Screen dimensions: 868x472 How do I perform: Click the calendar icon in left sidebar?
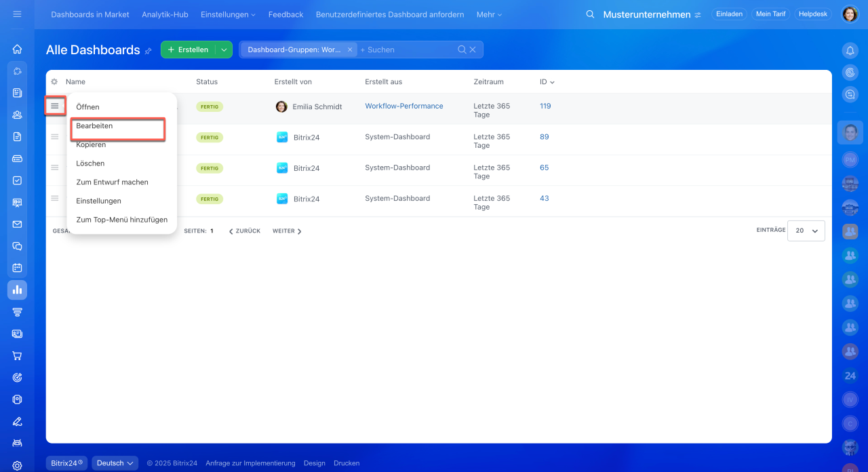coord(17,268)
